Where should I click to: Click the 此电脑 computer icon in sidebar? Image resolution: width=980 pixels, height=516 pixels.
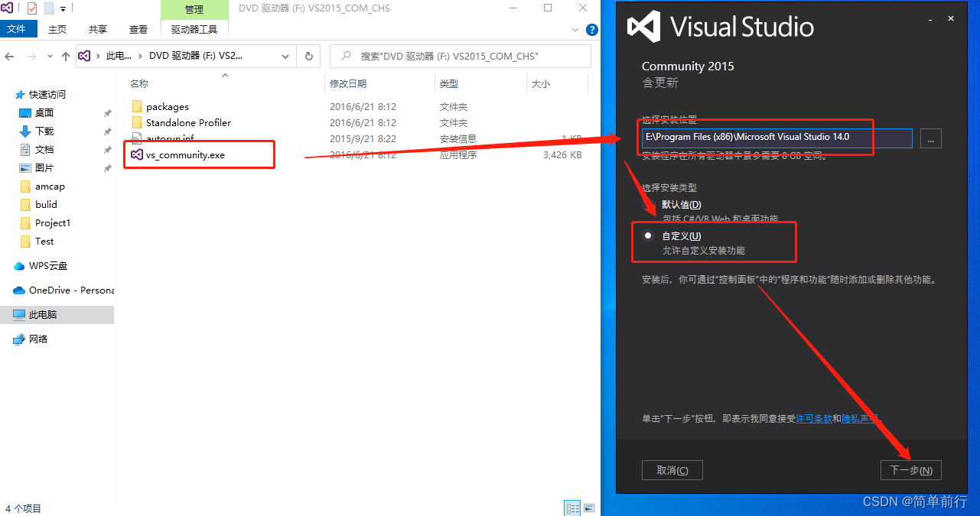pos(20,315)
